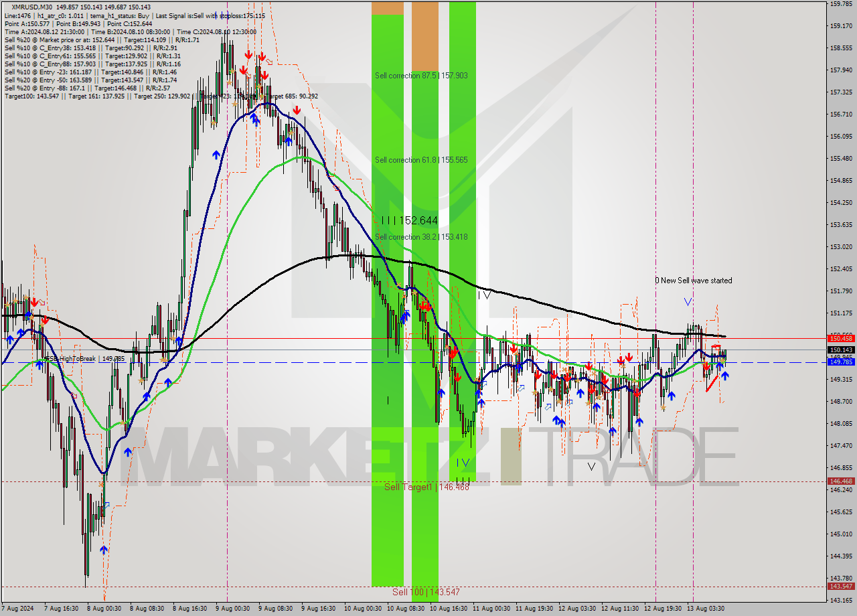Click the red 146.468 price tag
Image resolution: width=857 pixels, height=616 pixels.
click(840, 481)
